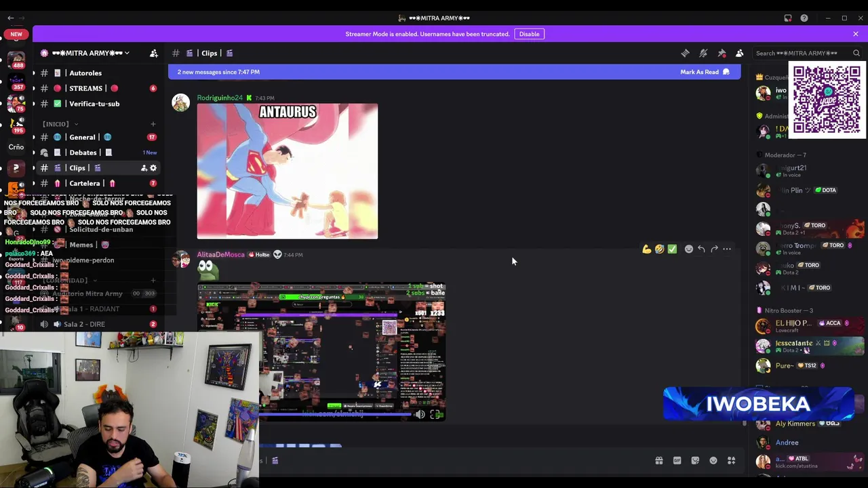Go back arrow in title bar

pyautogui.click(x=10, y=18)
